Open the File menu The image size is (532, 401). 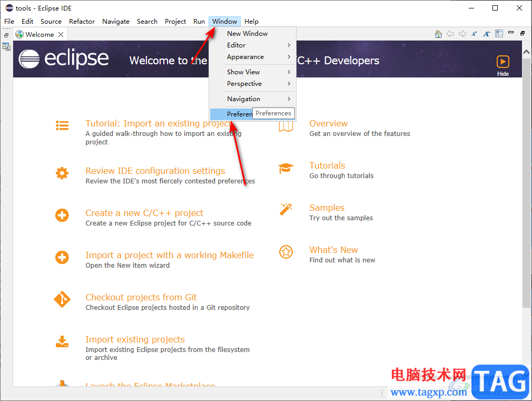[9, 22]
